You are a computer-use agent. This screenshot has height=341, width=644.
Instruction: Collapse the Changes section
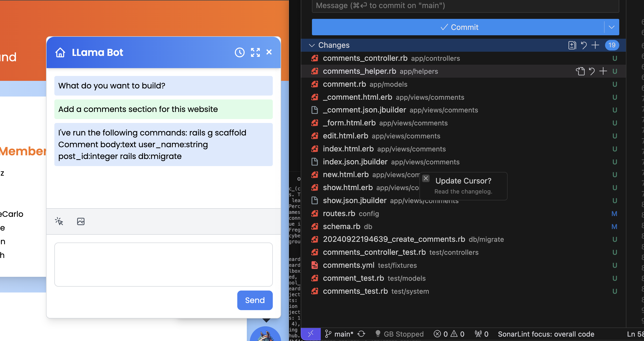(x=311, y=45)
